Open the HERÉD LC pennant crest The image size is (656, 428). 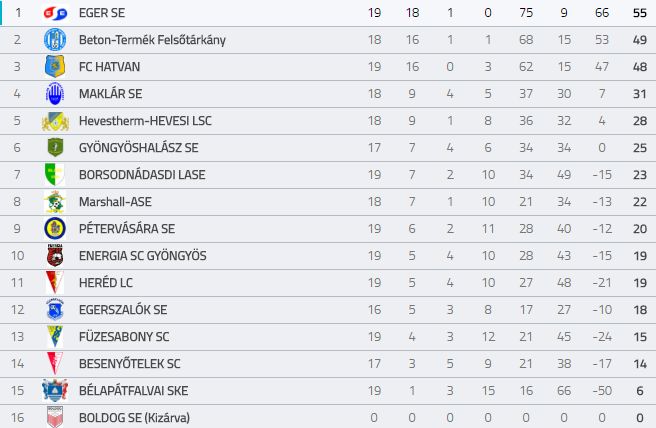tap(55, 282)
